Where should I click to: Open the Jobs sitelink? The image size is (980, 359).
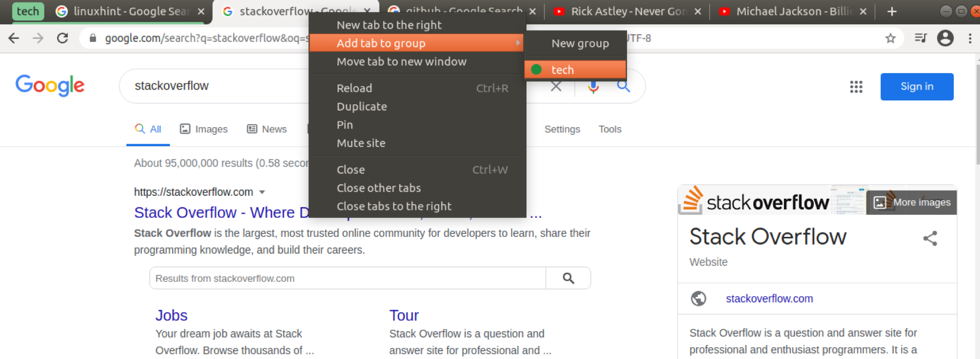171,315
